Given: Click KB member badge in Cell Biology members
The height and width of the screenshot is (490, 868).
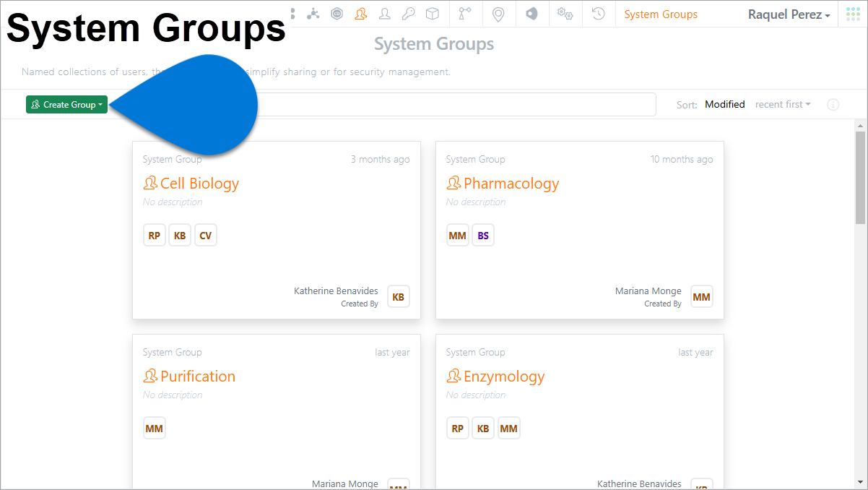Looking at the screenshot, I should pyautogui.click(x=180, y=236).
